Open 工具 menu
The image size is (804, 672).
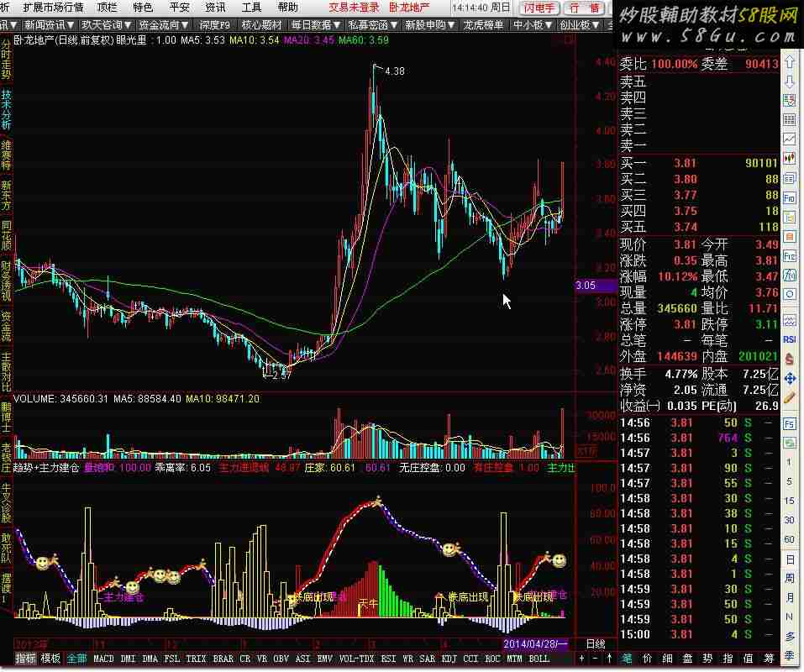point(251,8)
